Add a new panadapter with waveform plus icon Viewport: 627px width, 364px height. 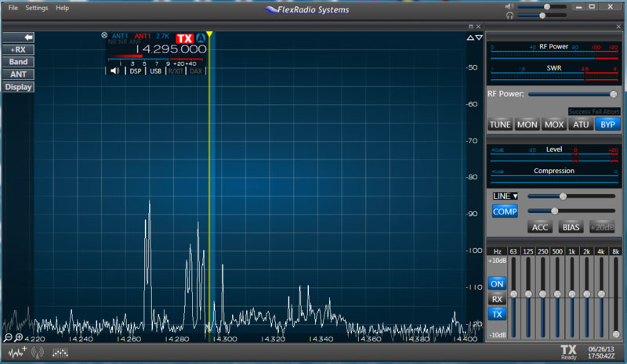[17, 352]
